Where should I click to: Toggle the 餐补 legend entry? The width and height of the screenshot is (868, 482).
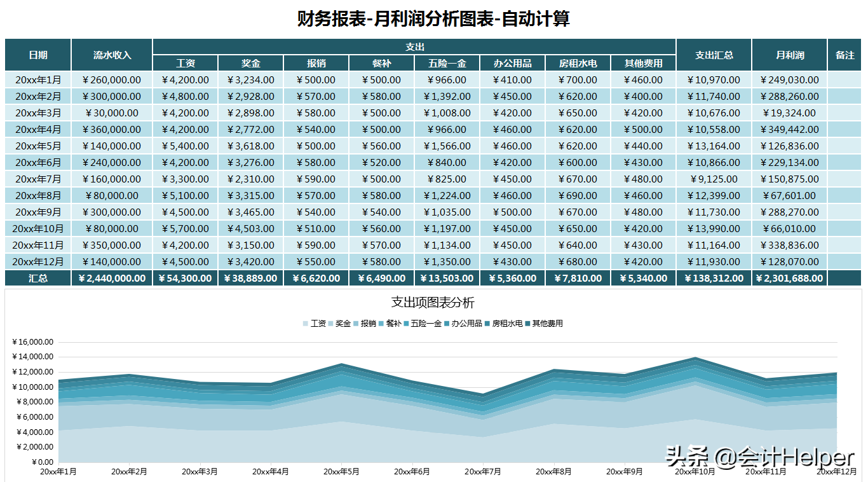click(x=392, y=323)
